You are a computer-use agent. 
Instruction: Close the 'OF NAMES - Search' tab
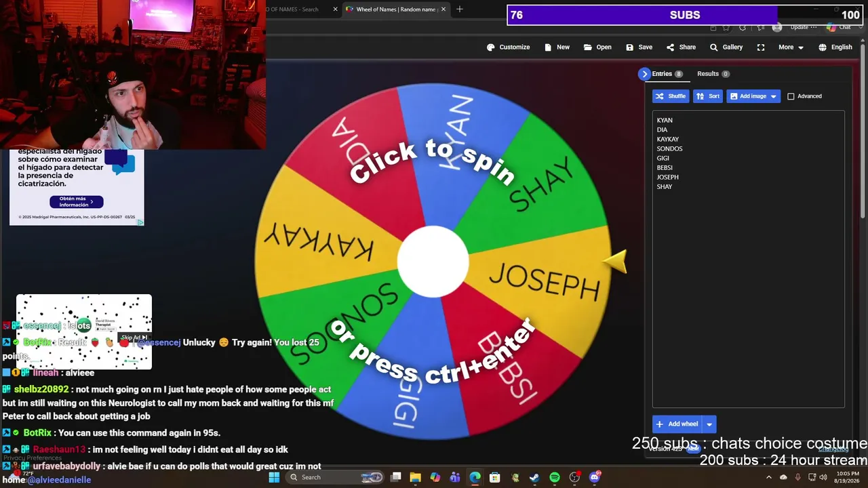335,9
